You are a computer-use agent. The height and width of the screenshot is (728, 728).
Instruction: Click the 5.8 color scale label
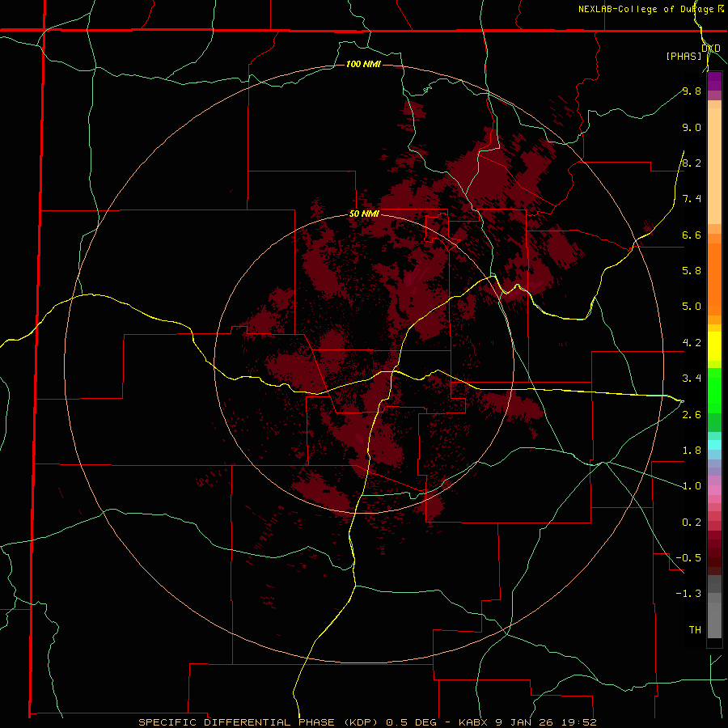coord(692,271)
